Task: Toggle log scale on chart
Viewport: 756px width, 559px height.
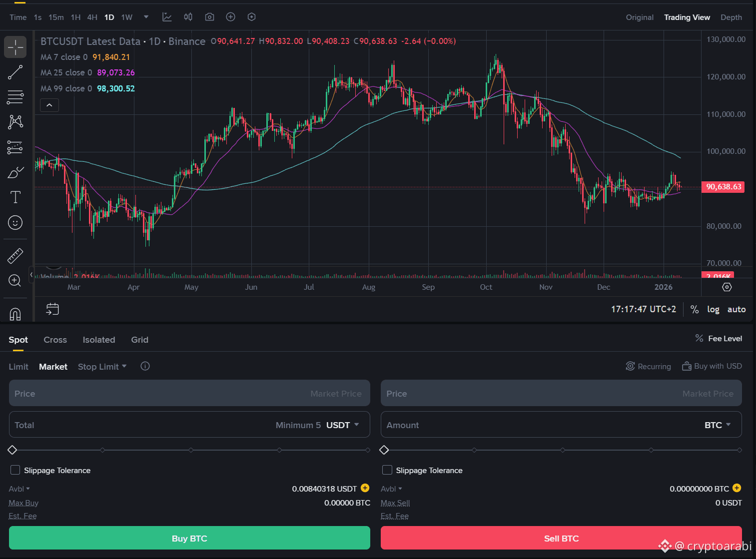Action: (713, 309)
